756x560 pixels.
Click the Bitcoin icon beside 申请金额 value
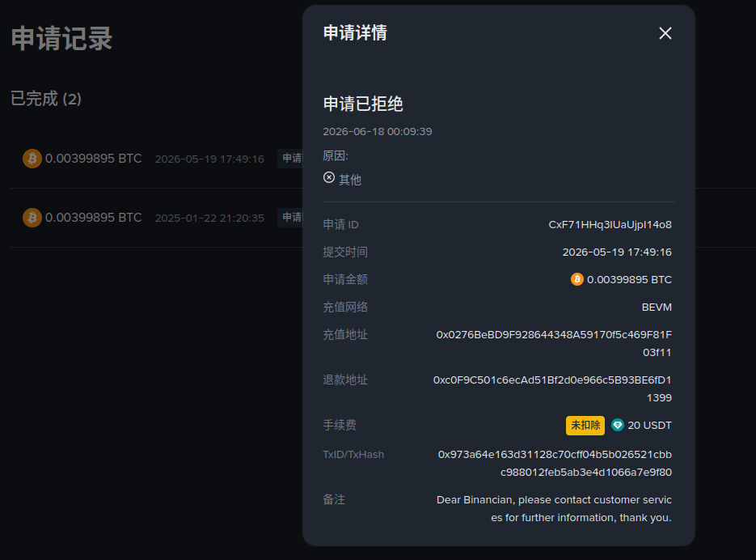[x=577, y=279]
